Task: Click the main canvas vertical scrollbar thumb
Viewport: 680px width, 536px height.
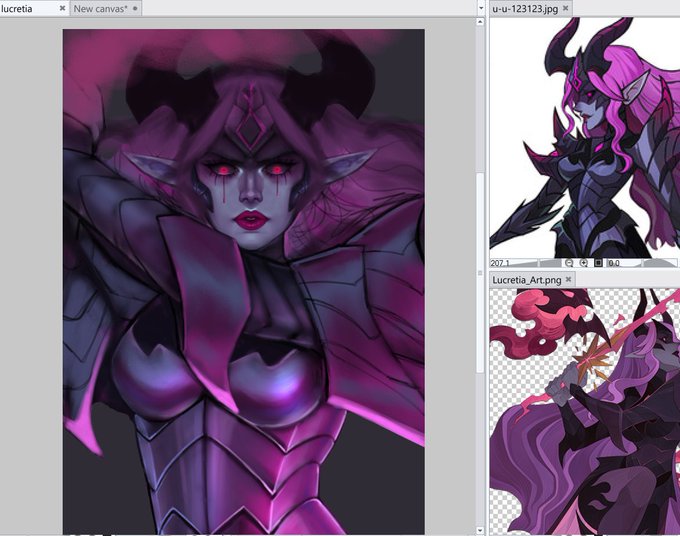Action: point(480,272)
